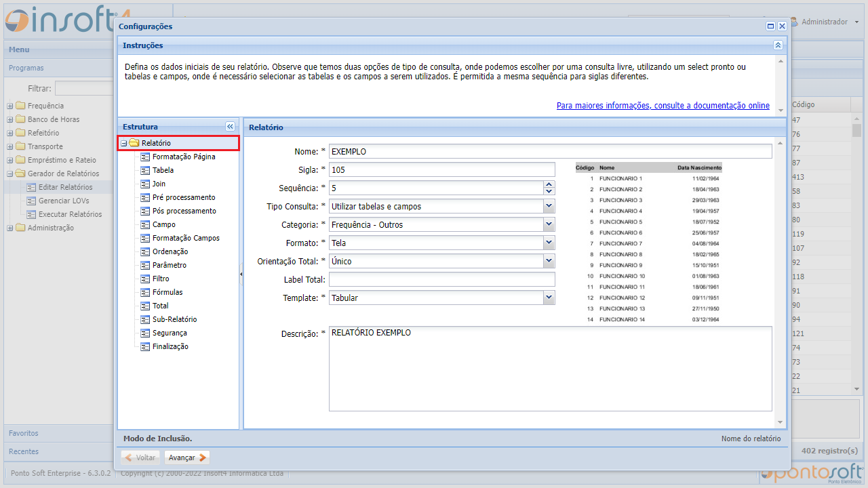Collapse the Relatório tree node

(x=123, y=144)
